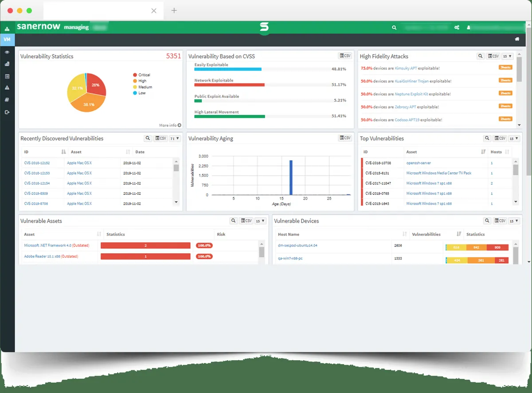Image resolution: width=532 pixels, height=393 pixels.
Task: Export Vulnerability Aging as CSV
Action: pos(345,138)
